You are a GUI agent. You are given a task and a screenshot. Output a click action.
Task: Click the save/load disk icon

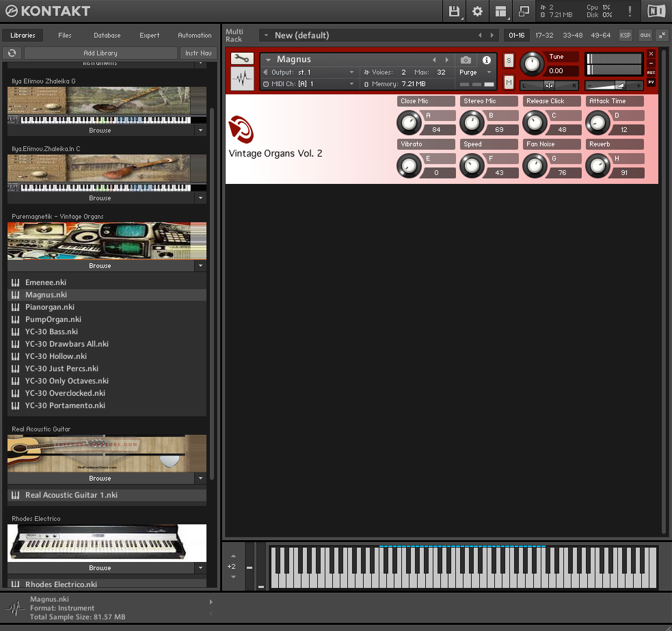click(454, 11)
